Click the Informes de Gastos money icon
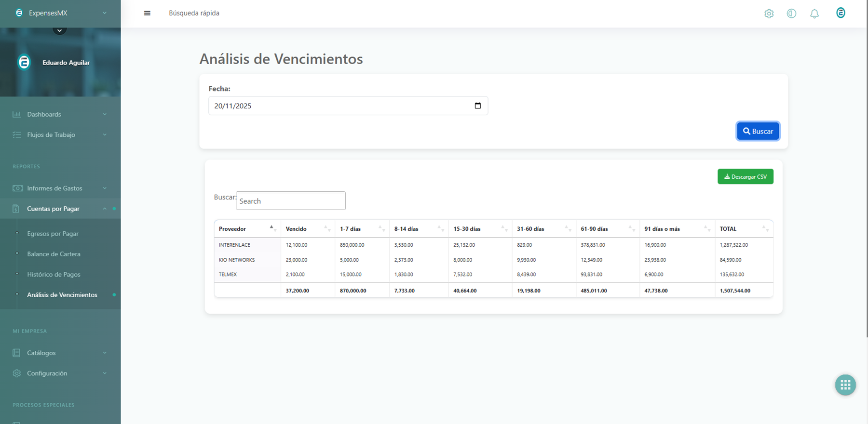This screenshot has width=868, height=424. tap(17, 188)
